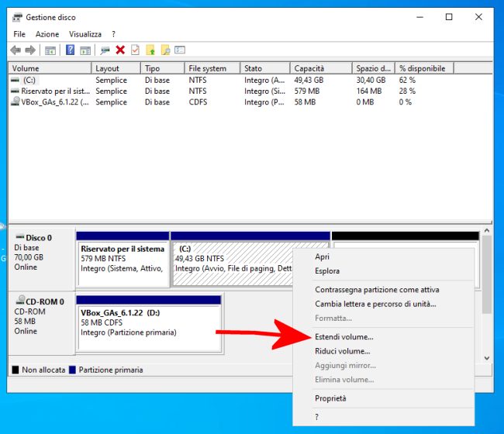Click the Back arrow toolbar icon

coord(16,50)
